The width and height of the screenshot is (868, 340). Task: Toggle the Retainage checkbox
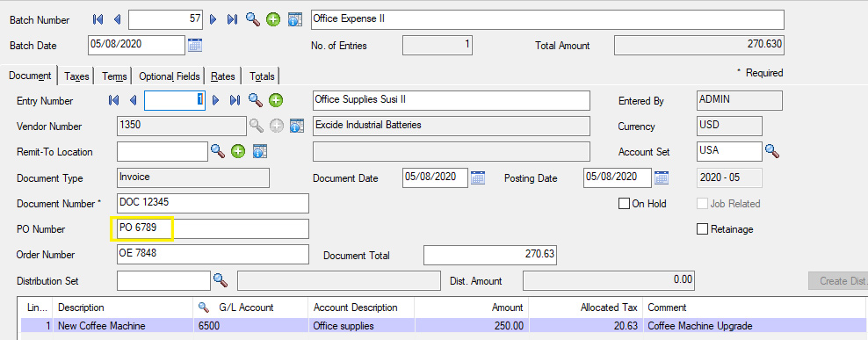click(703, 228)
